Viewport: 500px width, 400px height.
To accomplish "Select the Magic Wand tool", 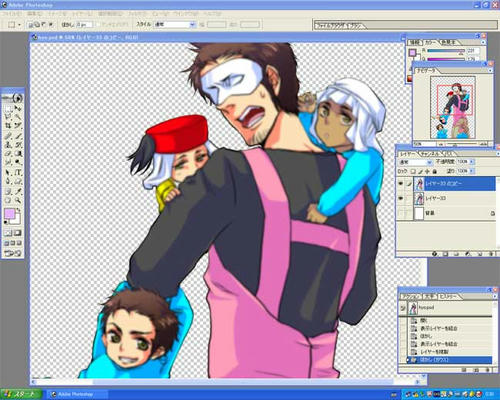I will point(18,117).
